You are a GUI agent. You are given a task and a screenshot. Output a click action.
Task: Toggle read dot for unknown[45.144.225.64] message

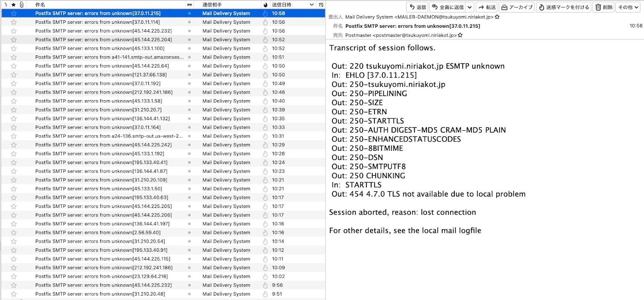pyautogui.click(x=189, y=66)
